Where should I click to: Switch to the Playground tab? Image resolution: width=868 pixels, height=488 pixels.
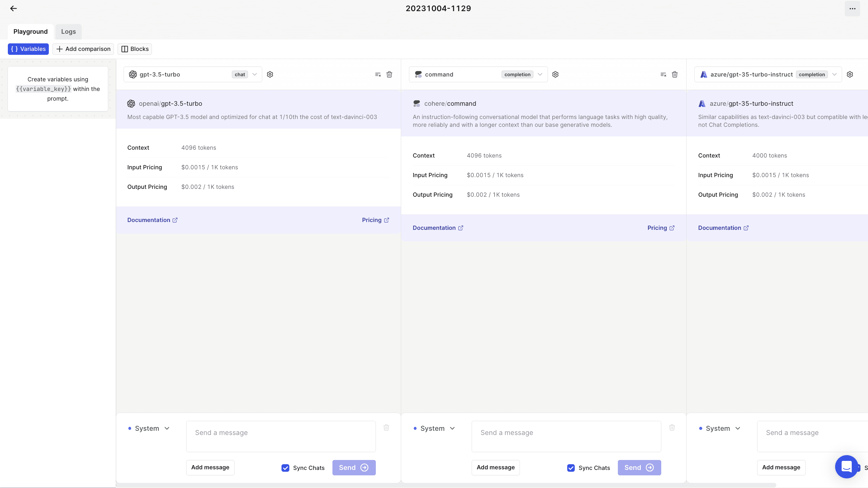[30, 32]
